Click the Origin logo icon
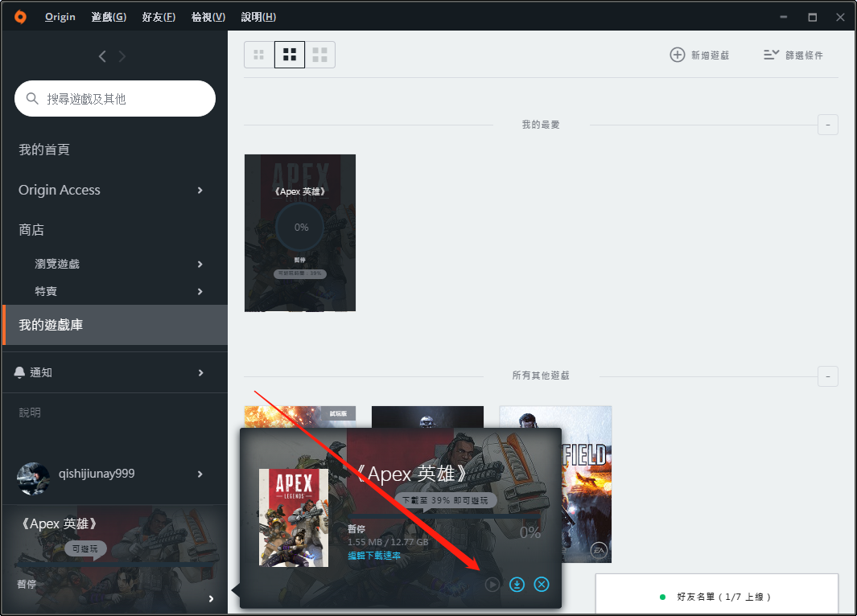 pos(20,17)
